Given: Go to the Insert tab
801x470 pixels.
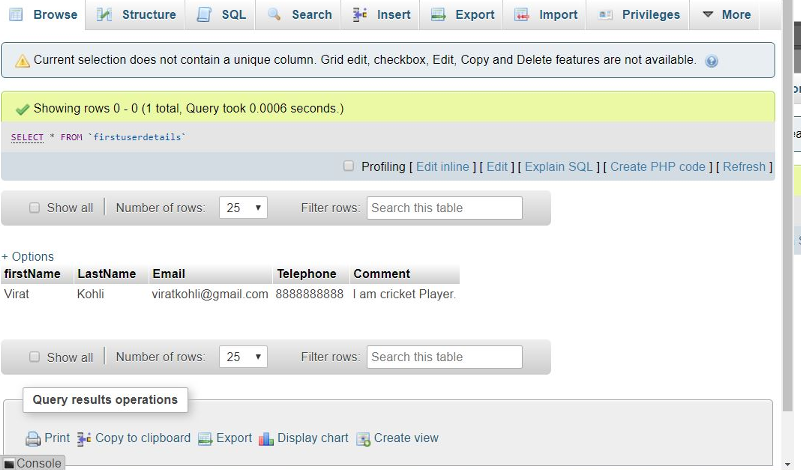Looking at the screenshot, I should point(382,14).
